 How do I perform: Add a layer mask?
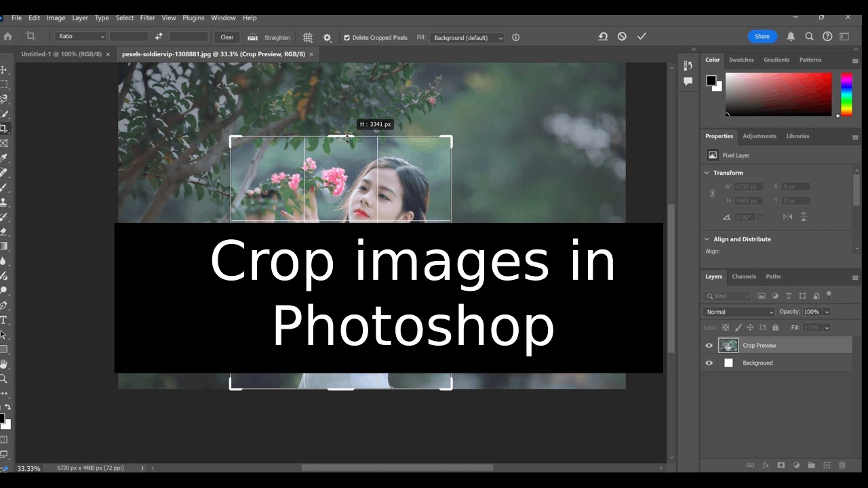coord(781,466)
